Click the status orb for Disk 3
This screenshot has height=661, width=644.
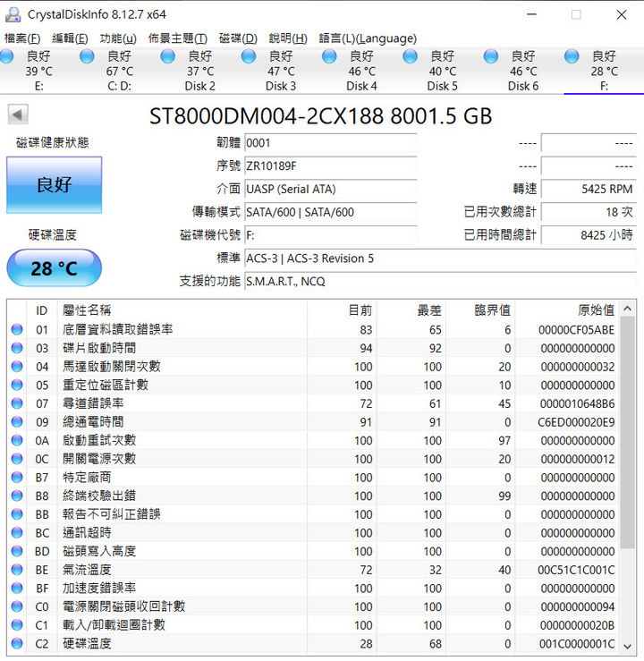click(249, 56)
